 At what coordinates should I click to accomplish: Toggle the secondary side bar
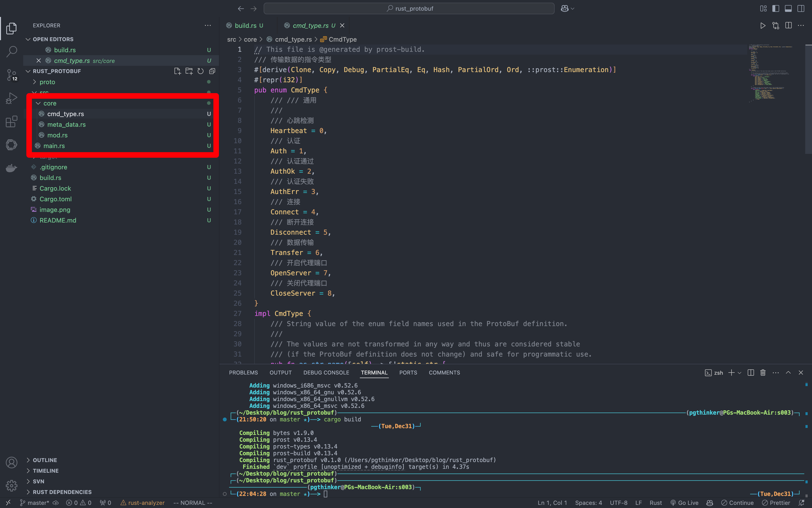point(801,8)
